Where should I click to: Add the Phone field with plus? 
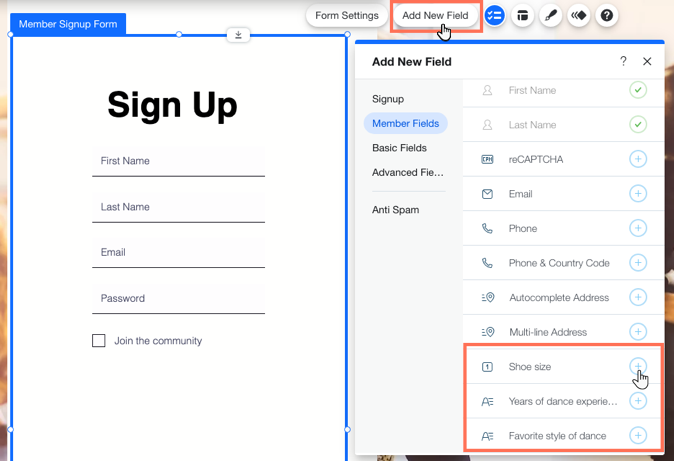point(638,228)
